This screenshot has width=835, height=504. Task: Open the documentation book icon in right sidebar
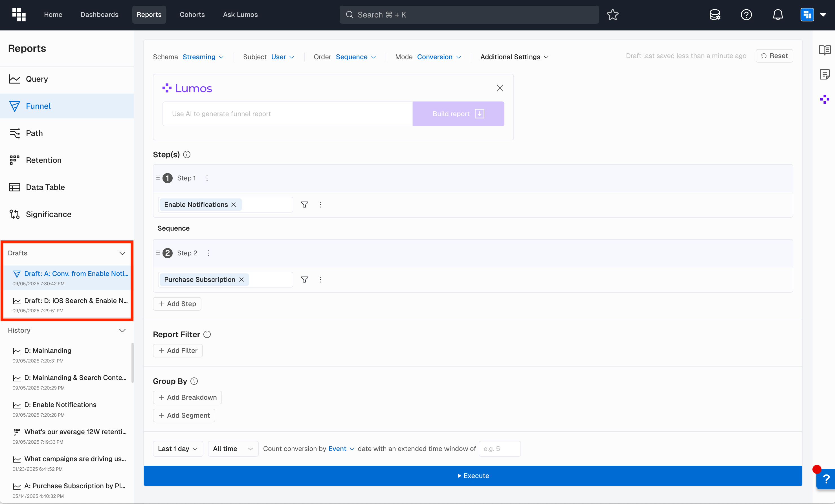pos(825,50)
